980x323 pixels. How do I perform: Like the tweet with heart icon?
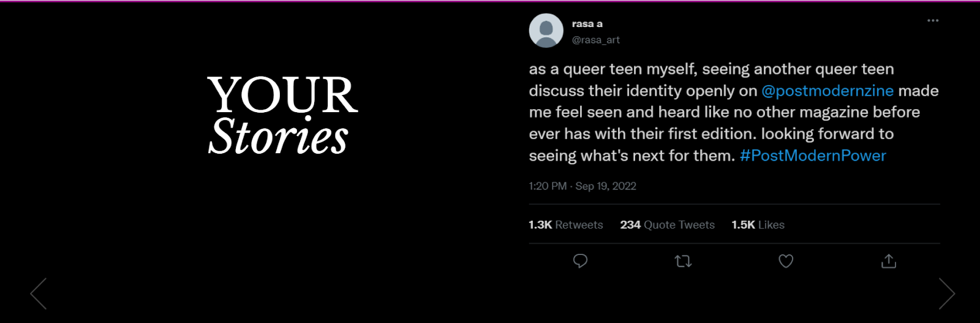tap(786, 261)
